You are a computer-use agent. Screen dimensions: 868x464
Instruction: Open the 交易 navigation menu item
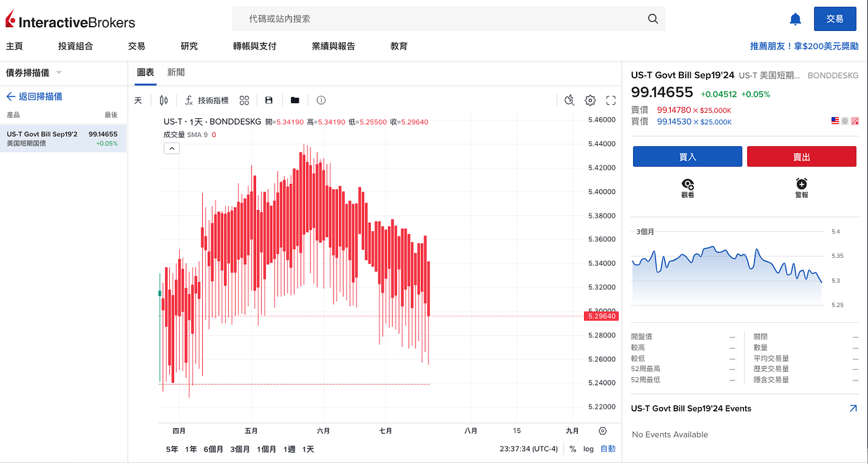tap(136, 46)
